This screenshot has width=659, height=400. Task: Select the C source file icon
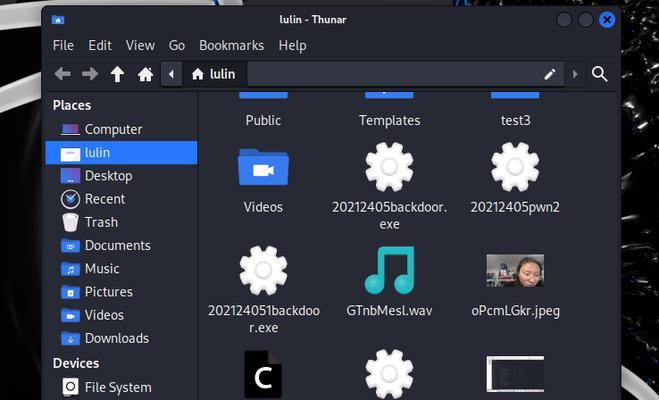click(x=263, y=374)
